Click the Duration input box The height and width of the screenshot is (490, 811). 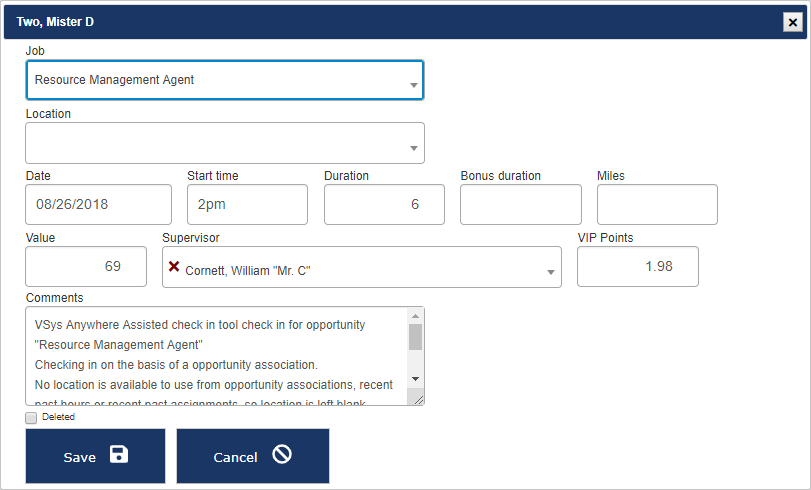(384, 205)
